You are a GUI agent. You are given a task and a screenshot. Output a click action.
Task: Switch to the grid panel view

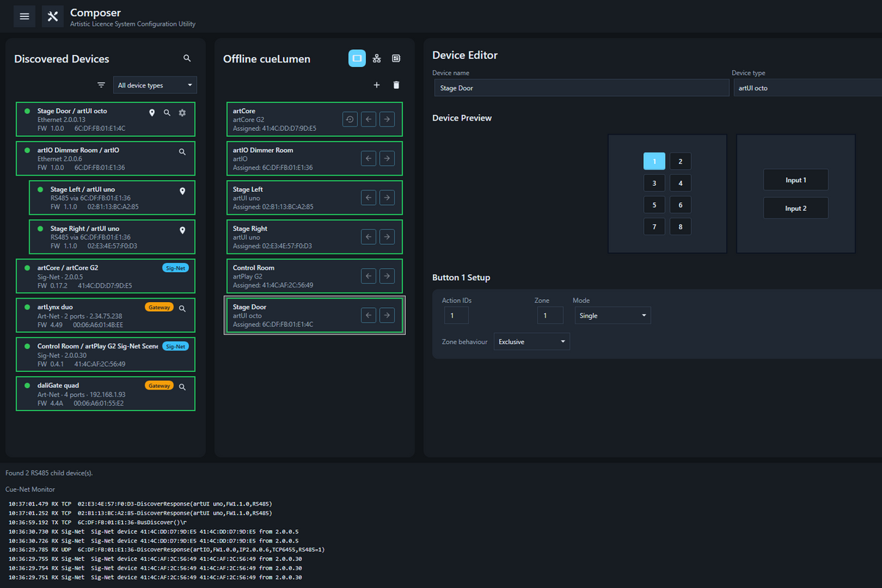pos(396,58)
